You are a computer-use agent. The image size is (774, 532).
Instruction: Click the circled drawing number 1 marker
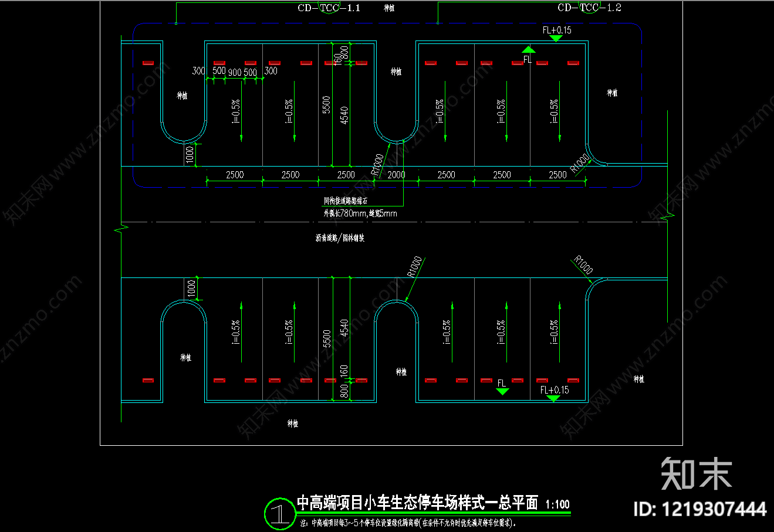pos(279,514)
